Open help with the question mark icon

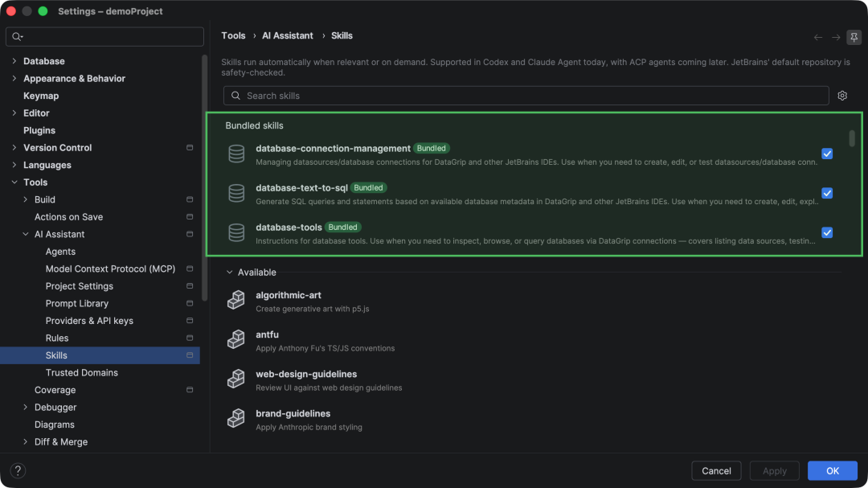pyautogui.click(x=18, y=470)
